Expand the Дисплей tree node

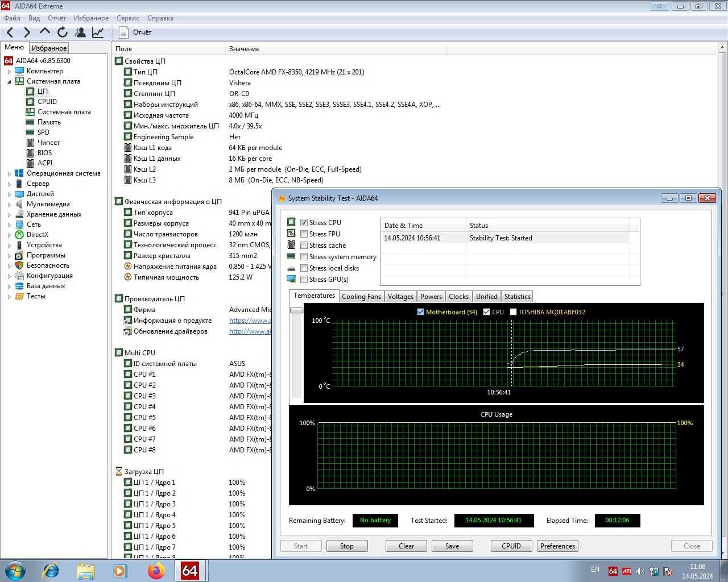pyautogui.click(x=9, y=194)
